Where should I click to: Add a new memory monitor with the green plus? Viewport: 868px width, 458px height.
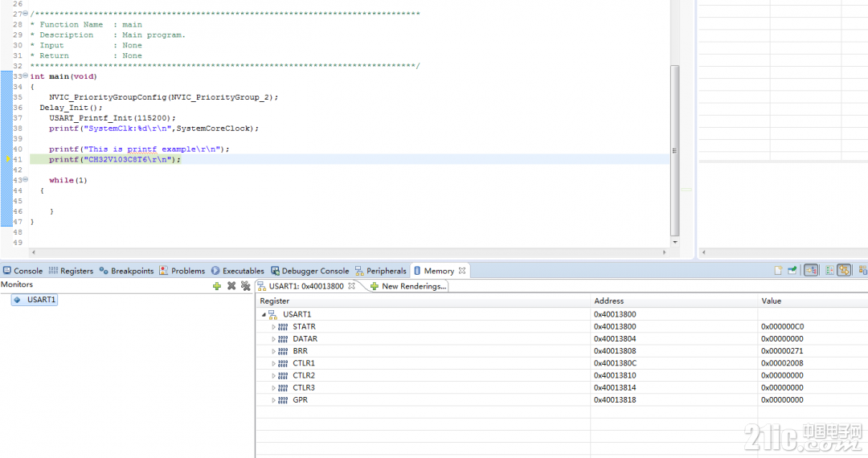click(217, 286)
